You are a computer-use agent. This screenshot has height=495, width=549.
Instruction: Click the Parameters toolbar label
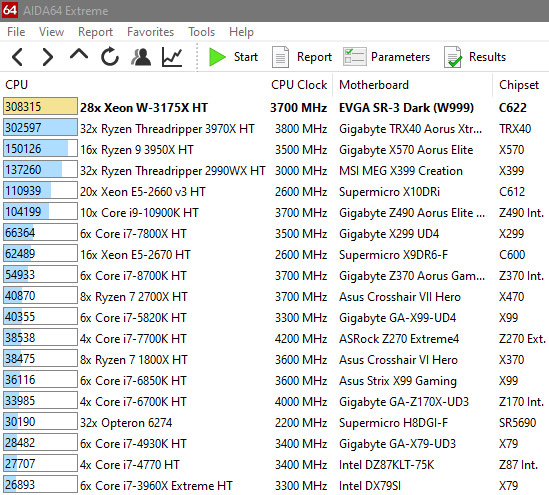point(400,57)
